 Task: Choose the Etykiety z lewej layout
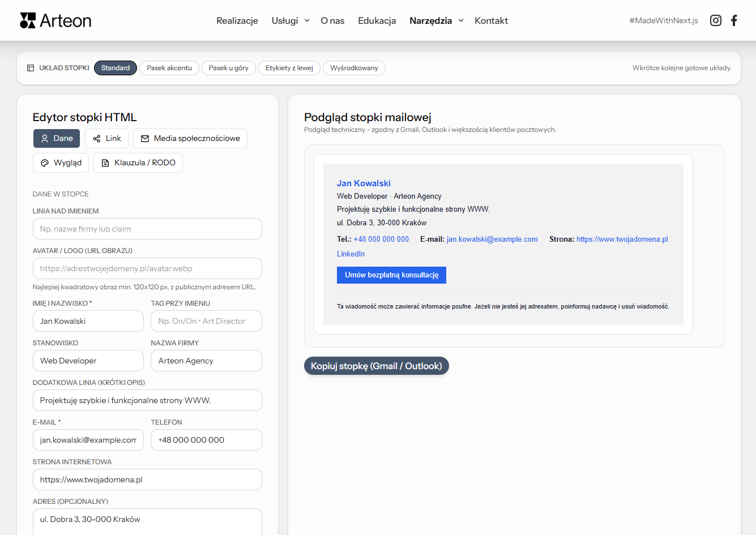tap(289, 67)
